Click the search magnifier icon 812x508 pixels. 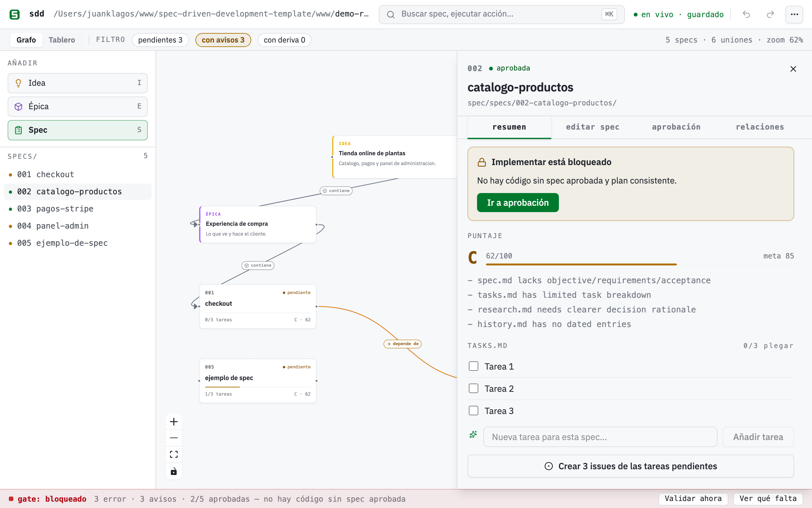pos(390,15)
